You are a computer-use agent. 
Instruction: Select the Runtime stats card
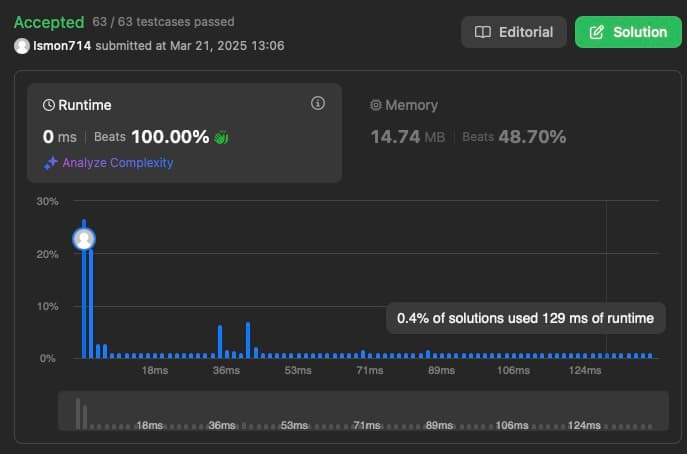point(184,132)
